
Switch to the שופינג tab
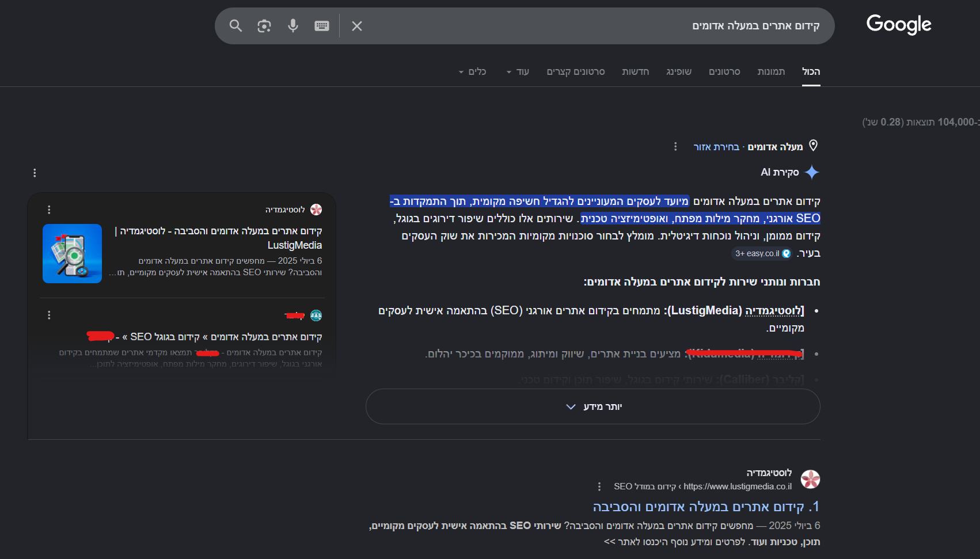point(679,71)
